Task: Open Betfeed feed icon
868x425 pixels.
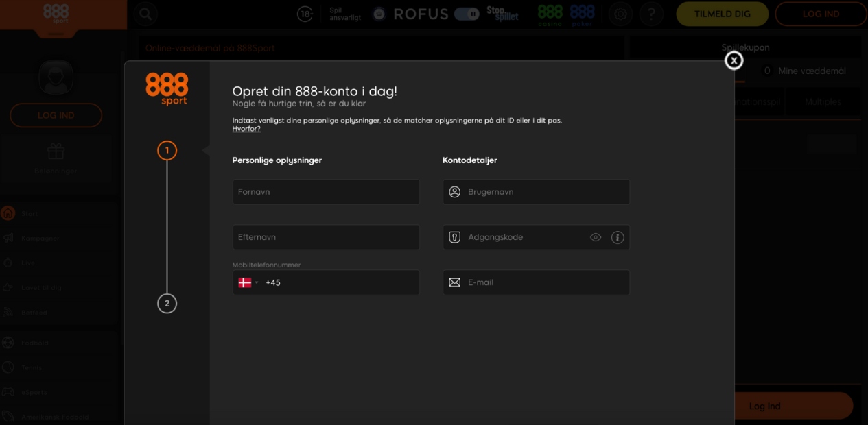Action: [x=8, y=312]
